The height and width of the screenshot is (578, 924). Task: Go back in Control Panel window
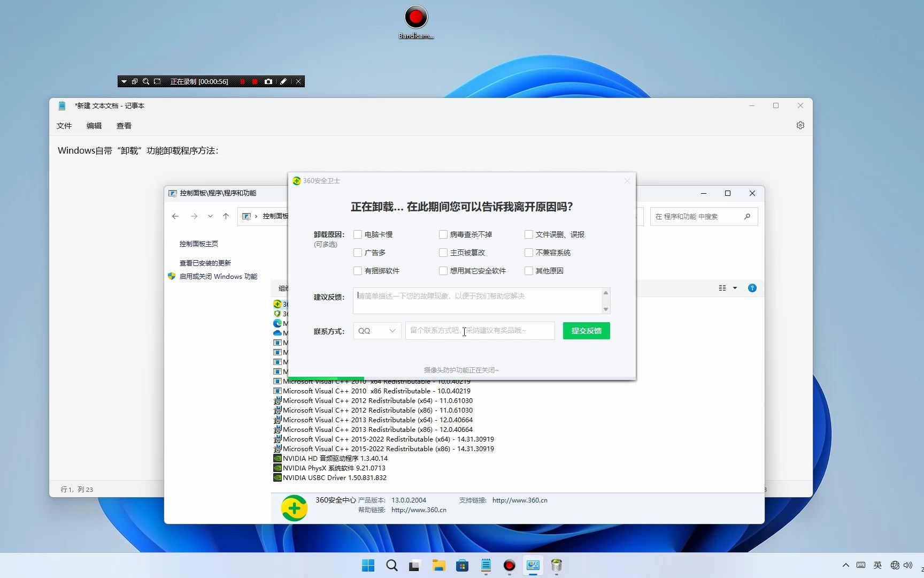tap(175, 216)
